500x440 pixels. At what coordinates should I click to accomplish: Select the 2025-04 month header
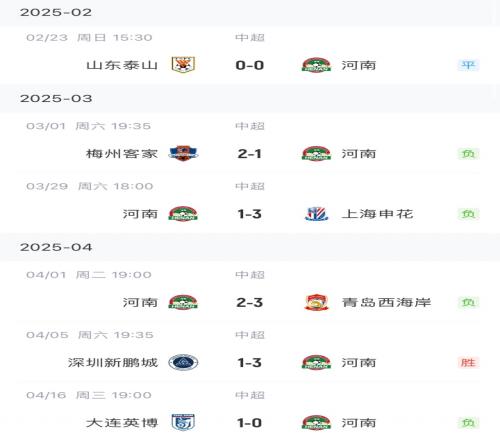point(250,247)
